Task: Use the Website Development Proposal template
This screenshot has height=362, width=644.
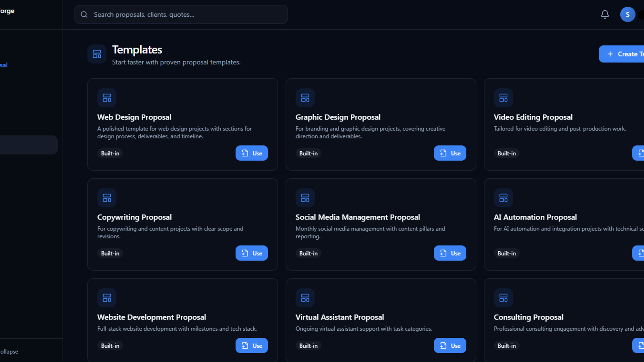Action: point(252,346)
